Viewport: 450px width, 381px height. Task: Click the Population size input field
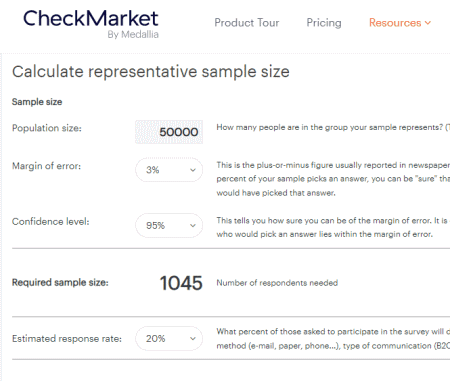169,132
